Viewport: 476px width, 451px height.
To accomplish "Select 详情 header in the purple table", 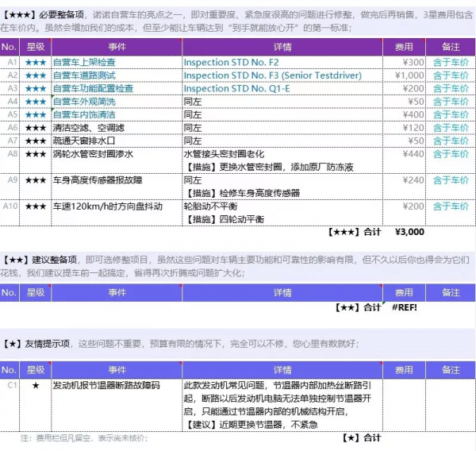I will [282, 47].
